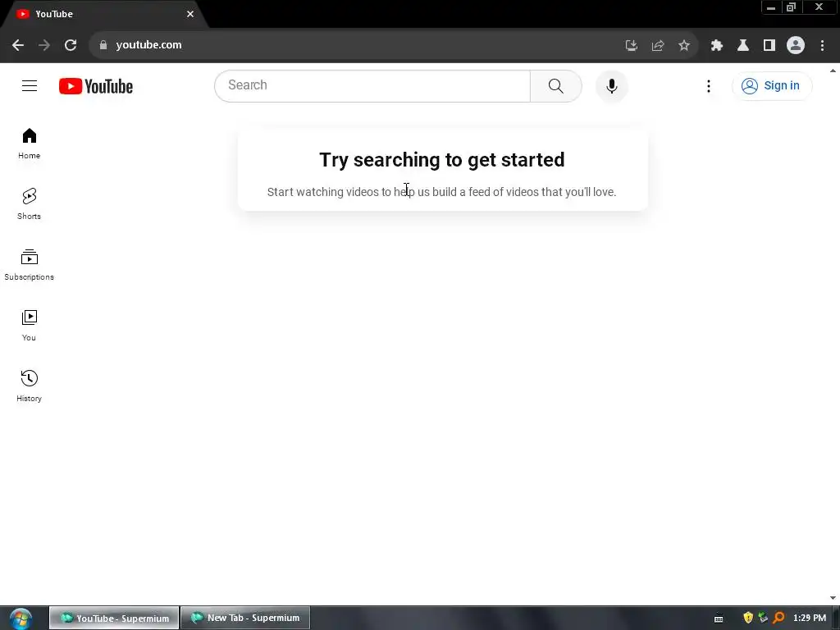Open browser three-dot menu
Image resolution: width=840 pixels, height=630 pixels.
tap(822, 45)
